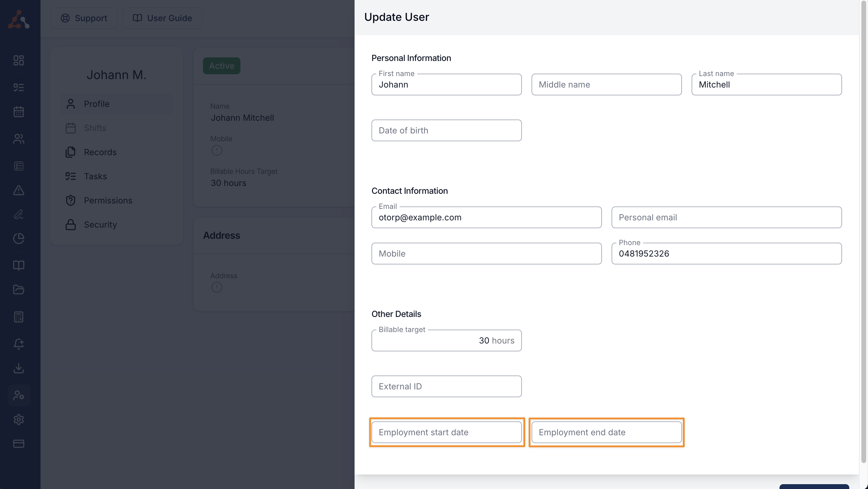Click the Address missing-info icon
Viewport: 868px width, 489px height.
pos(217,287)
